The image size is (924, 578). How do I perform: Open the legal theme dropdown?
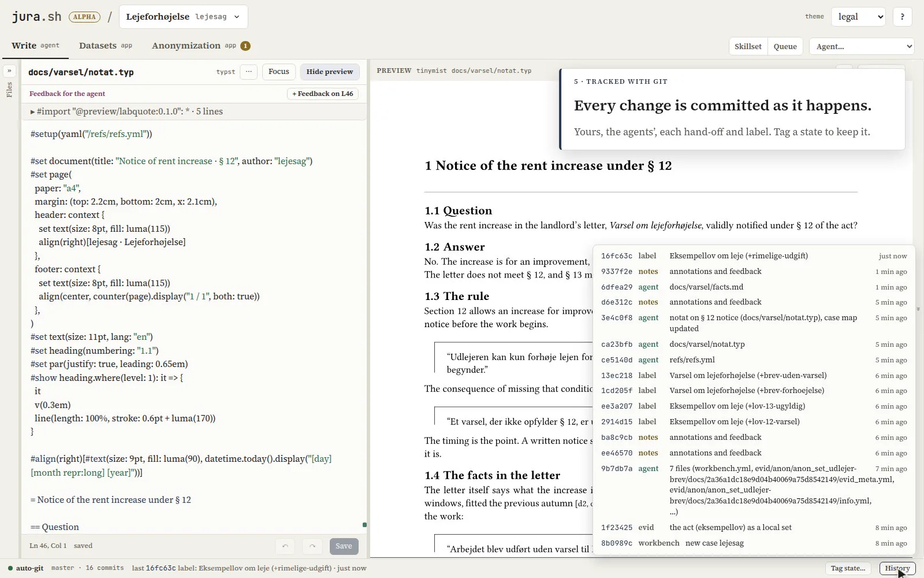click(858, 17)
